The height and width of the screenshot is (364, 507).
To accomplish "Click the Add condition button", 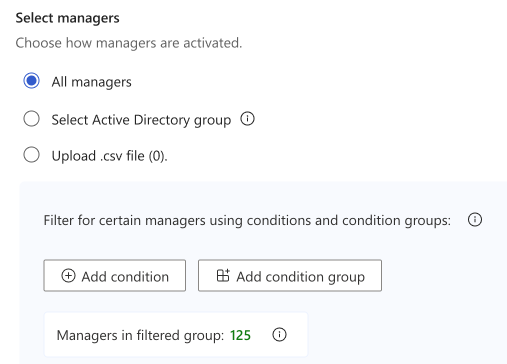I will tap(115, 276).
